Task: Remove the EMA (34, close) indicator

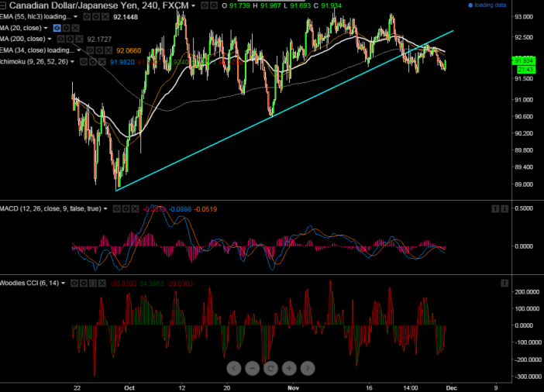Action: [108, 50]
